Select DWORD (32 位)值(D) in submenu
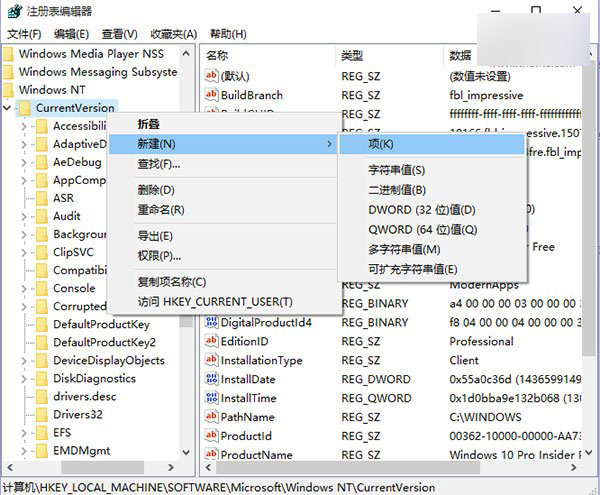The width and height of the screenshot is (600, 495). tap(422, 209)
